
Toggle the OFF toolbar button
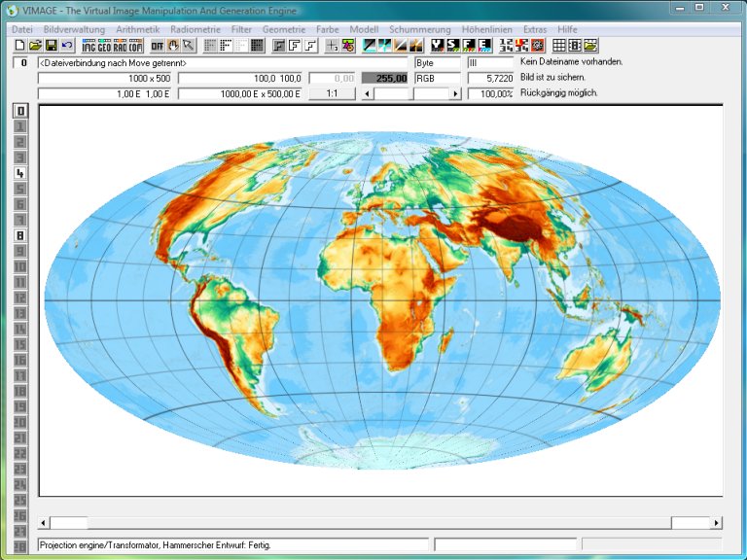pos(158,46)
